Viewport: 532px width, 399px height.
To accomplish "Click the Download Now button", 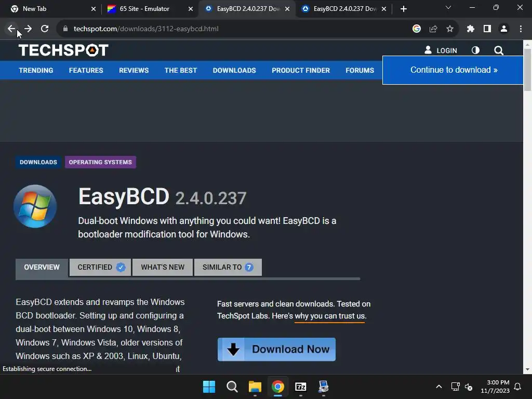I will coord(276,349).
